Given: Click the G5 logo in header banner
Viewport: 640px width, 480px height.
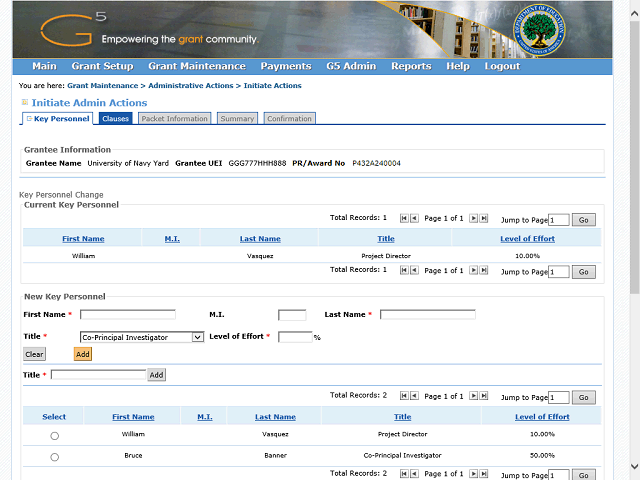Looking at the screenshot, I should click(x=73, y=29).
